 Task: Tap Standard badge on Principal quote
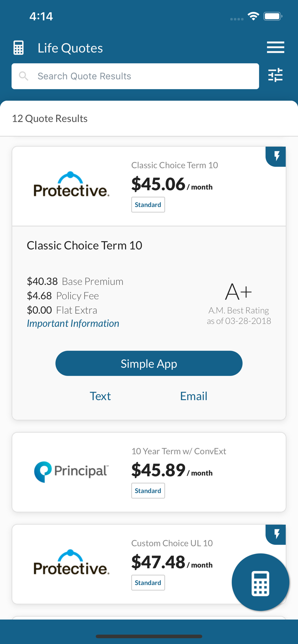pos(148,491)
